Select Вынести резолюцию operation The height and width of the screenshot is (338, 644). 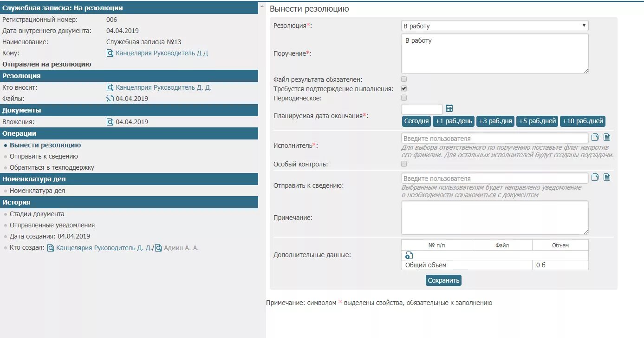(45, 145)
